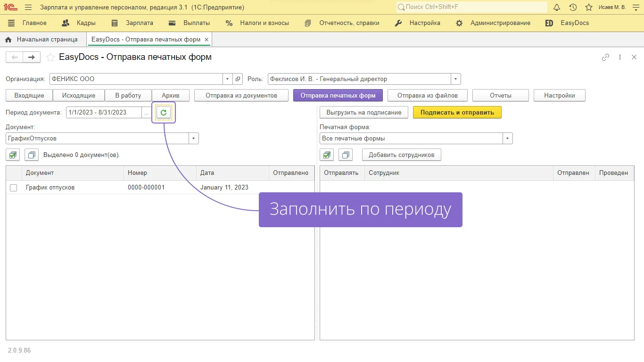Open the history clock icon in the title bar

click(573, 8)
